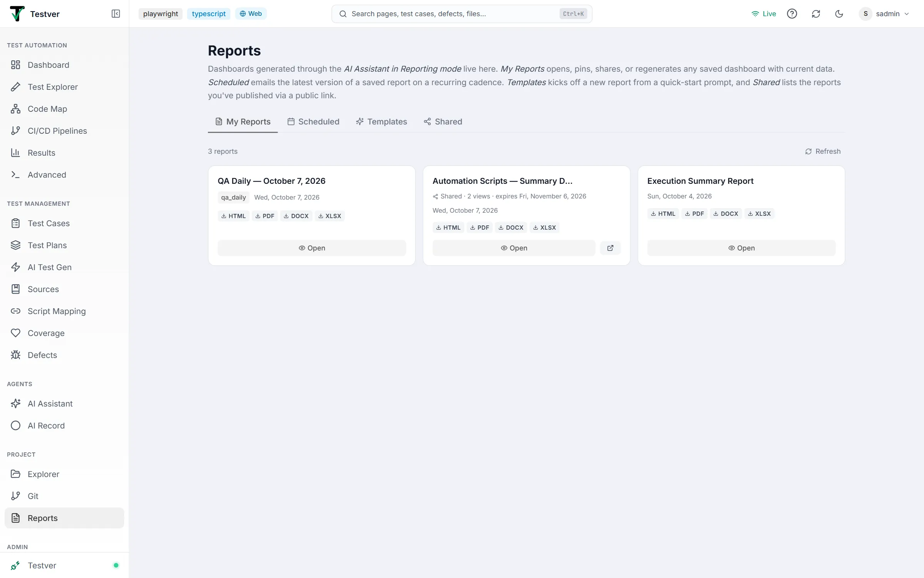Open Test Explorer in sidebar
Screen dimensions: 924x578
(64, 87)
